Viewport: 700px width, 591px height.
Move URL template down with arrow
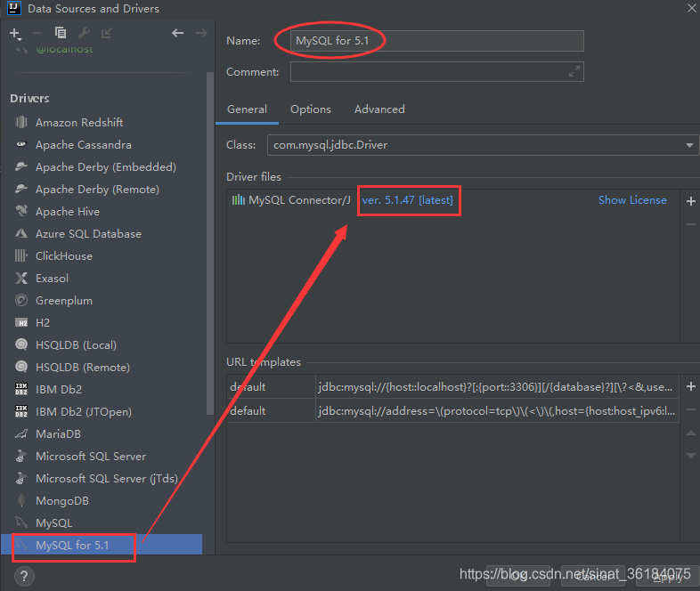click(690, 456)
